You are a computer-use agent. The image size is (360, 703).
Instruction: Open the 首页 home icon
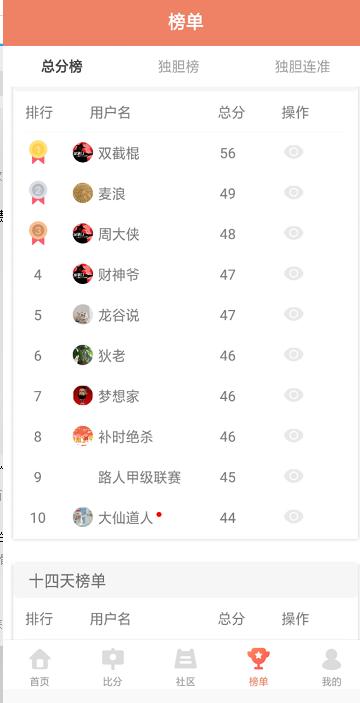(x=39, y=659)
